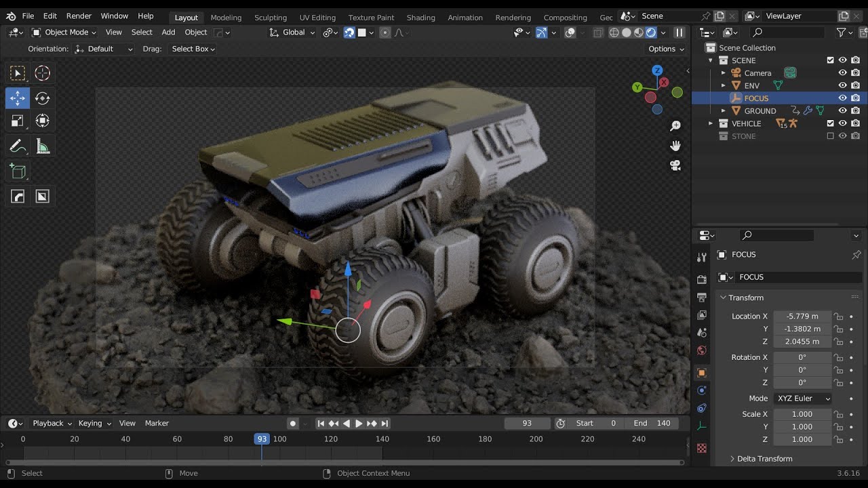Open the XYZ Euler rotation mode dropdown
Screen dimensions: 868x488
pos(803,399)
